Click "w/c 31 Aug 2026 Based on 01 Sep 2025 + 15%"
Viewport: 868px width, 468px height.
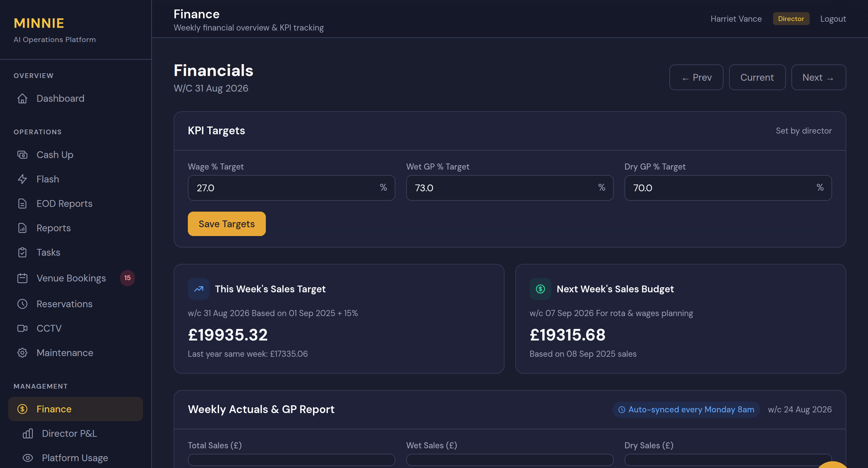click(x=273, y=313)
